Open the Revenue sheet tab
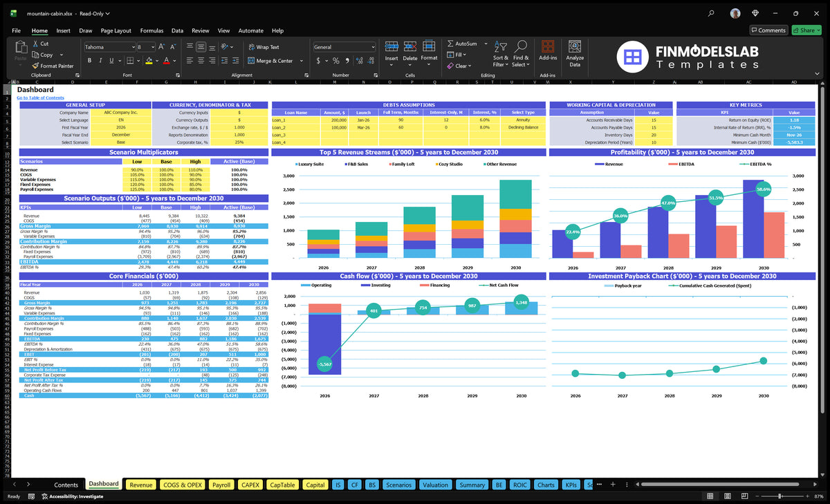Image resolution: width=830 pixels, height=504 pixels. click(x=141, y=485)
